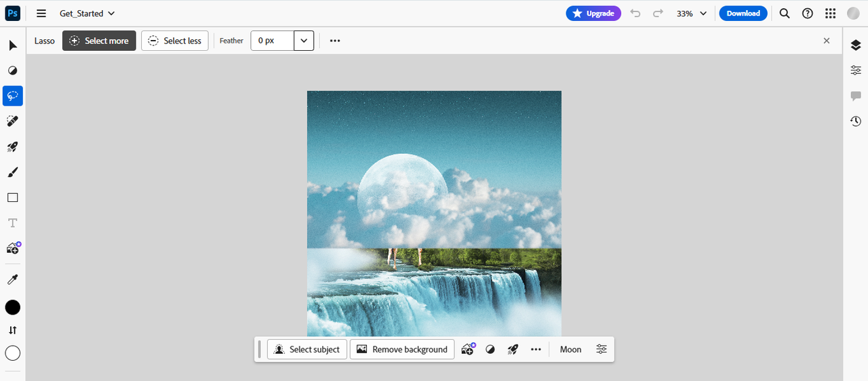Open the help question mark icon

808,14
